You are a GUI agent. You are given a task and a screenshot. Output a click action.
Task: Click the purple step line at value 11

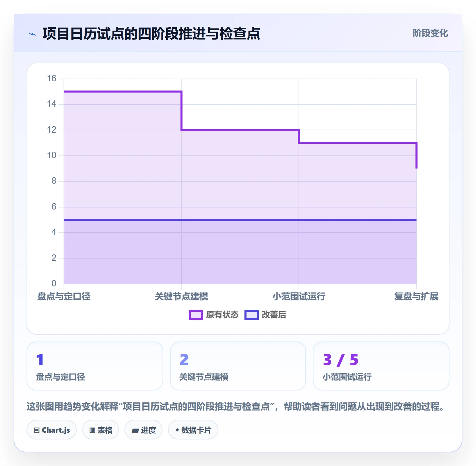[358, 143]
